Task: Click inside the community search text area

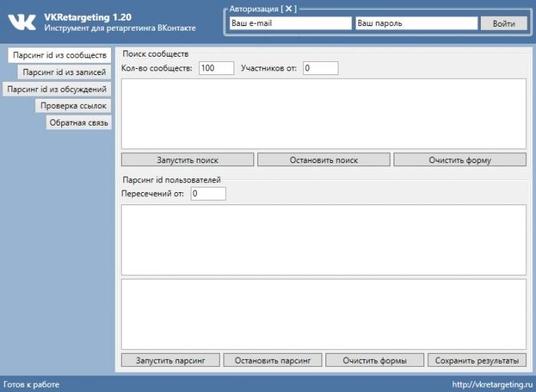Action: pyautogui.click(x=324, y=114)
